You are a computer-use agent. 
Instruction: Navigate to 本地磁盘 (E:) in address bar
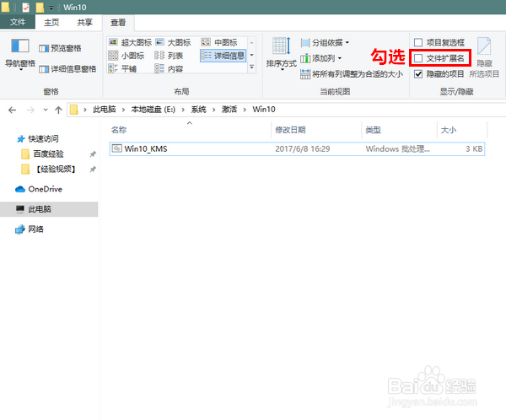pos(153,110)
